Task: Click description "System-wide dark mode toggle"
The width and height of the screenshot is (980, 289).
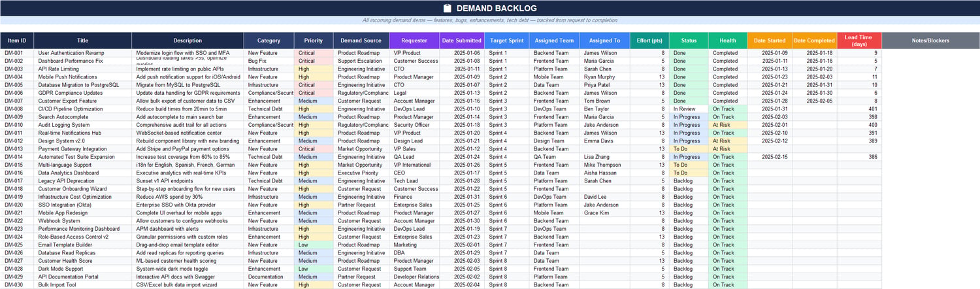Action: [188, 269]
